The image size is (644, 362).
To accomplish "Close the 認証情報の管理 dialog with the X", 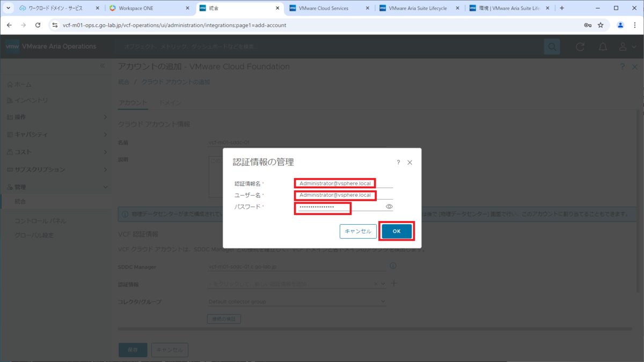I will 410,162.
